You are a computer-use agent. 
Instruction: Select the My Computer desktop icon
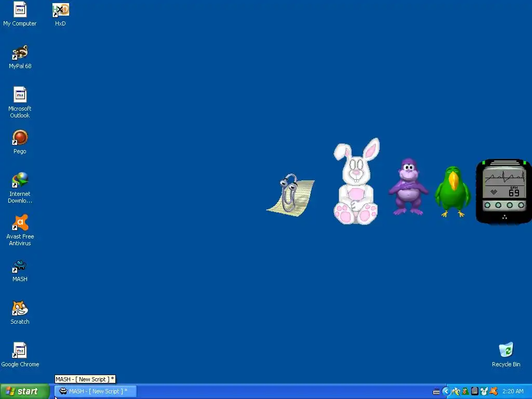coord(20,14)
